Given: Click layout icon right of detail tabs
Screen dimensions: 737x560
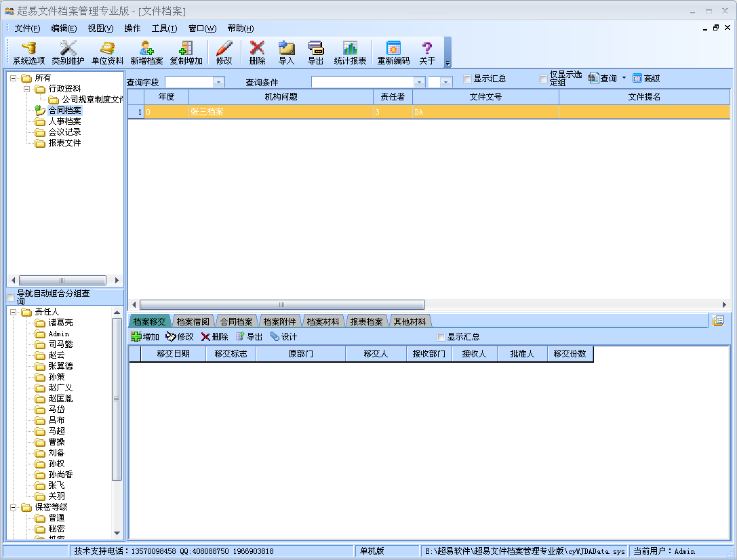Looking at the screenshot, I should click(x=718, y=321).
